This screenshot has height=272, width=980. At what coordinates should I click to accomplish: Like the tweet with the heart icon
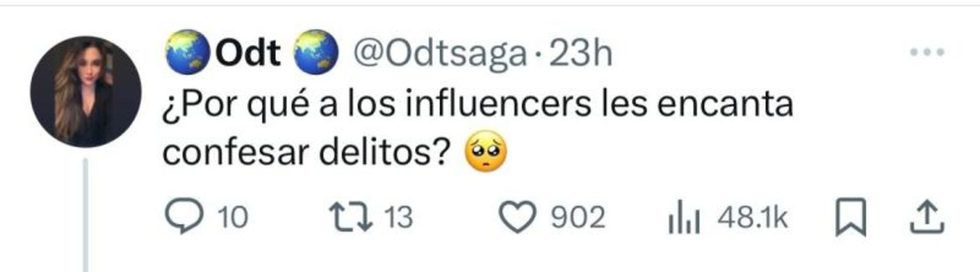(x=518, y=217)
